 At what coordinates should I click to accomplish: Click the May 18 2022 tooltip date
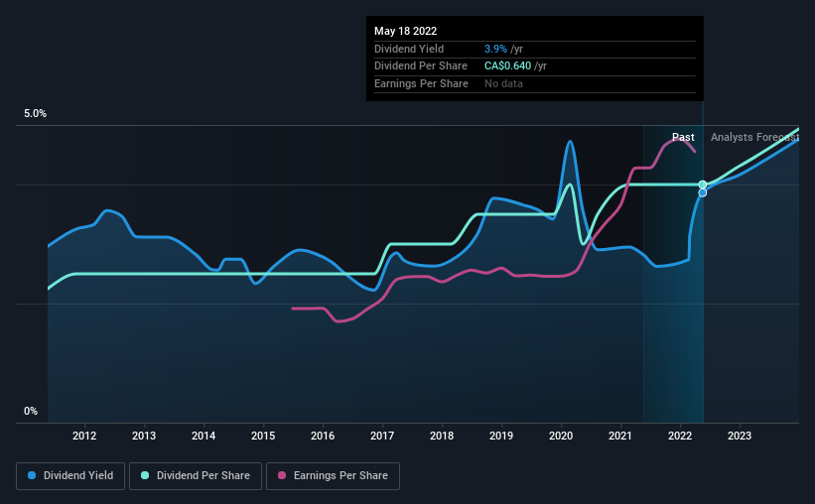pos(405,31)
